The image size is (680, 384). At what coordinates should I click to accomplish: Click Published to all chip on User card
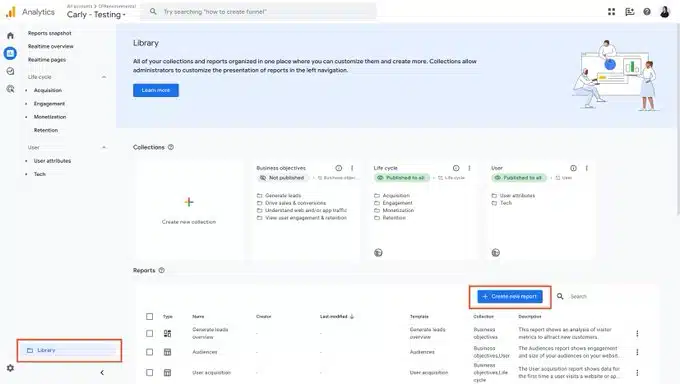tap(518, 178)
